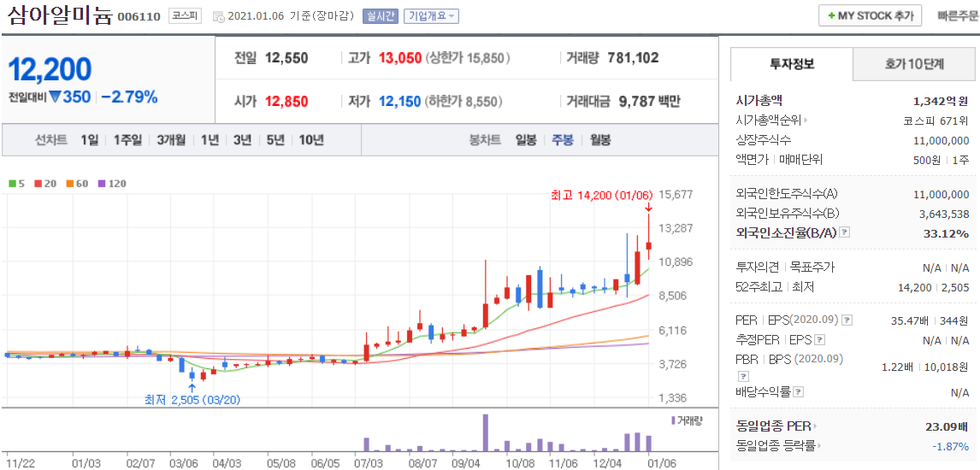This screenshot has height=470, width=980.
Task: Select the 3개월 line chart period
Action: tap(171, 140)
